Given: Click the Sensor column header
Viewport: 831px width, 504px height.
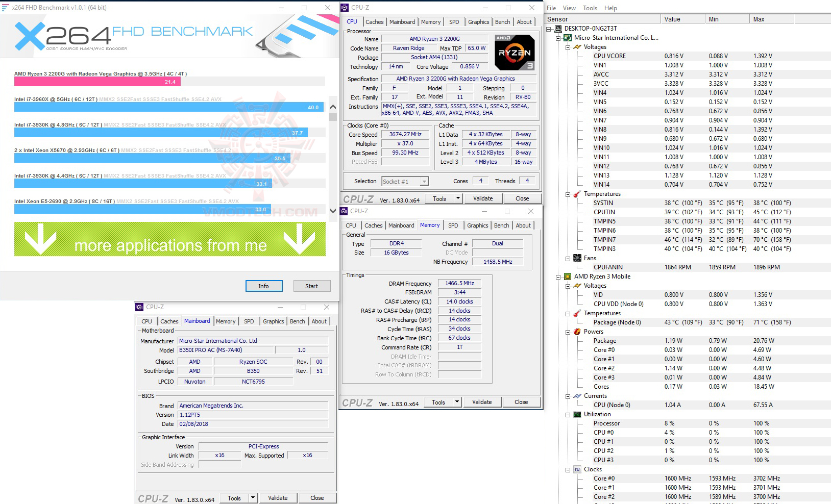Looking at the screenshot, I should coord(602,19).
